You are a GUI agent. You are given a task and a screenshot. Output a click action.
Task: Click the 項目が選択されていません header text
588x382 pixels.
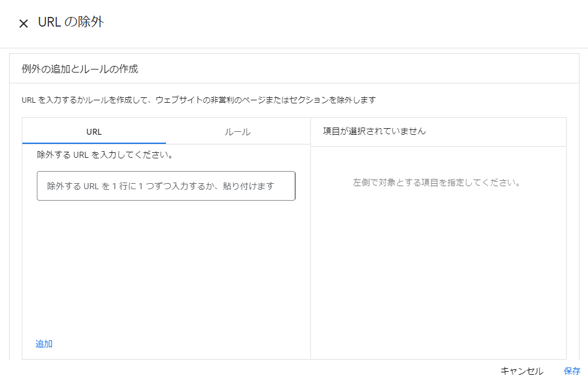pos(374,131)
